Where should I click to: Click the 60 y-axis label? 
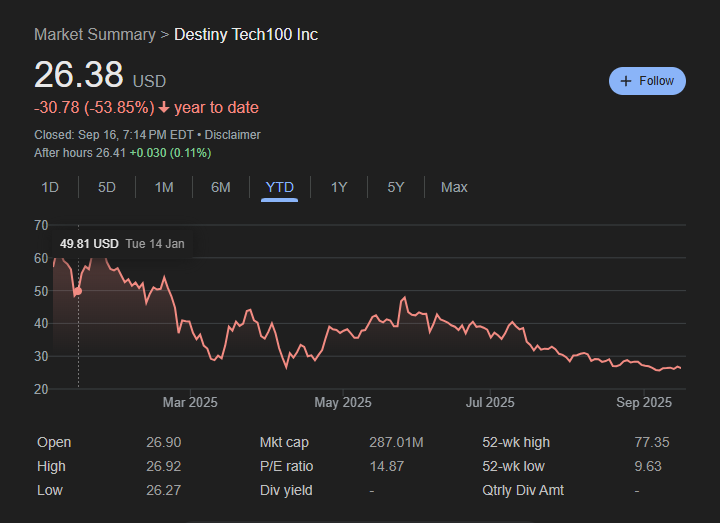click(41, 259)
